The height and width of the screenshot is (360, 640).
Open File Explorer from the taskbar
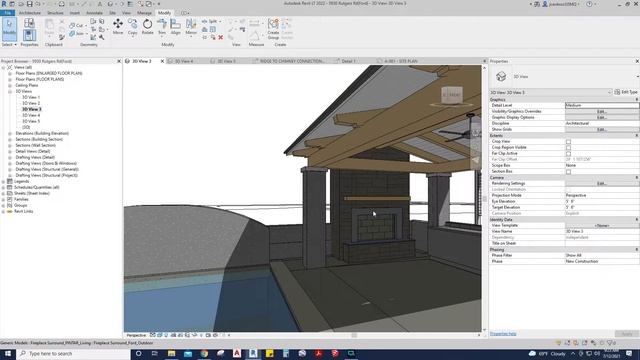(x=171, y=353)
